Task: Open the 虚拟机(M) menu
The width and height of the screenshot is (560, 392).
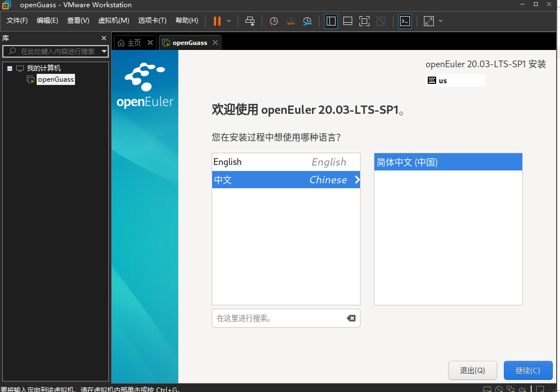Action: 113,21
